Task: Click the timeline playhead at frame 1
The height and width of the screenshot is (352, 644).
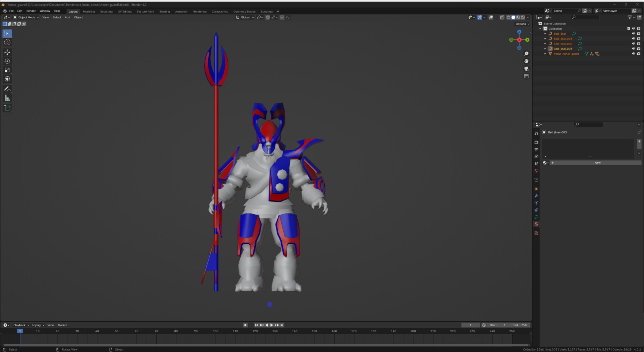Action: coord(20,331)
